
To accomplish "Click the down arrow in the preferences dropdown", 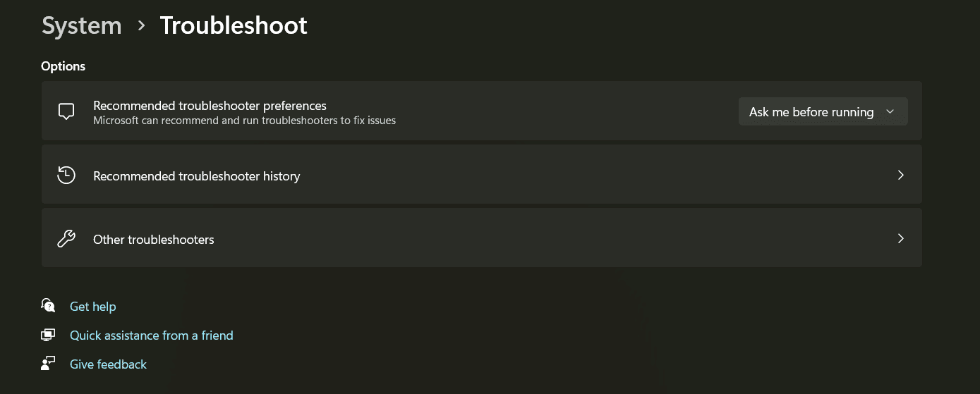I will 890,112.
